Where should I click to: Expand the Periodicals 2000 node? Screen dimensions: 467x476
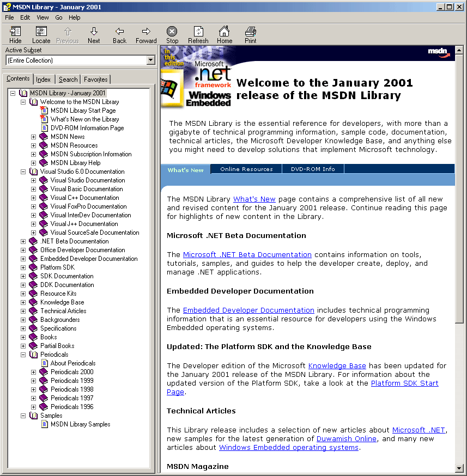[33, 372]
